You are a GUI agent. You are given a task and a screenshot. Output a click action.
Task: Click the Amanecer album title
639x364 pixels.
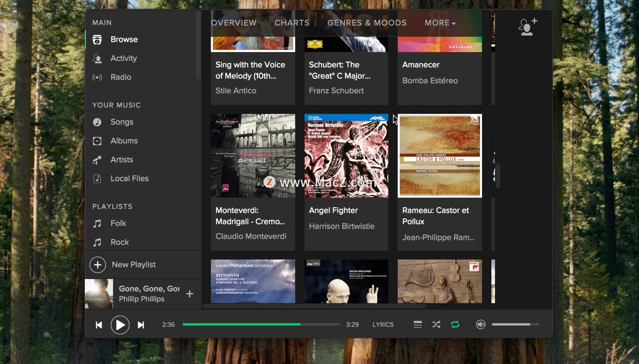pyautogui.click(x=421, y=65)
